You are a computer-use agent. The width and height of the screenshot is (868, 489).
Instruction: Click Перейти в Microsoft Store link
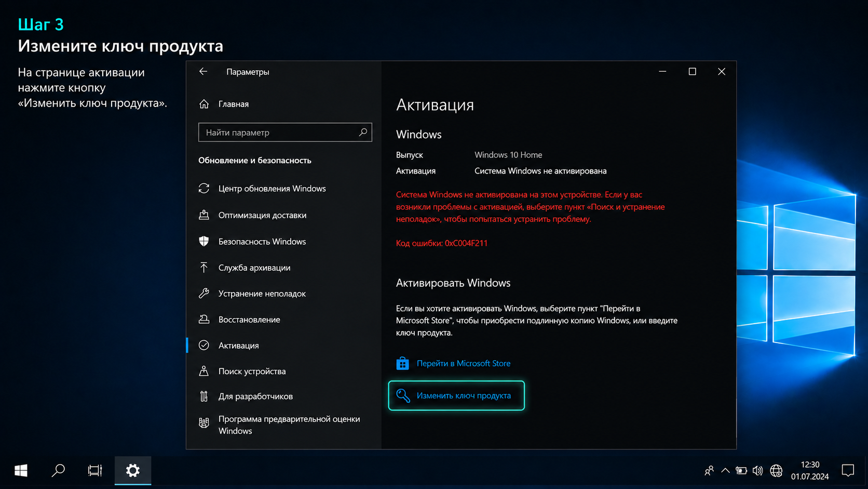tap(463, 363)
